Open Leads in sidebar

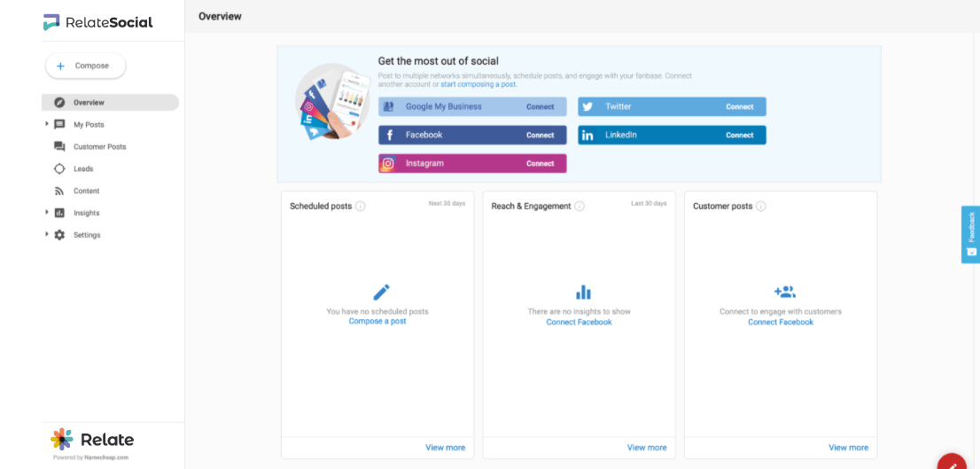click(83, 168)
